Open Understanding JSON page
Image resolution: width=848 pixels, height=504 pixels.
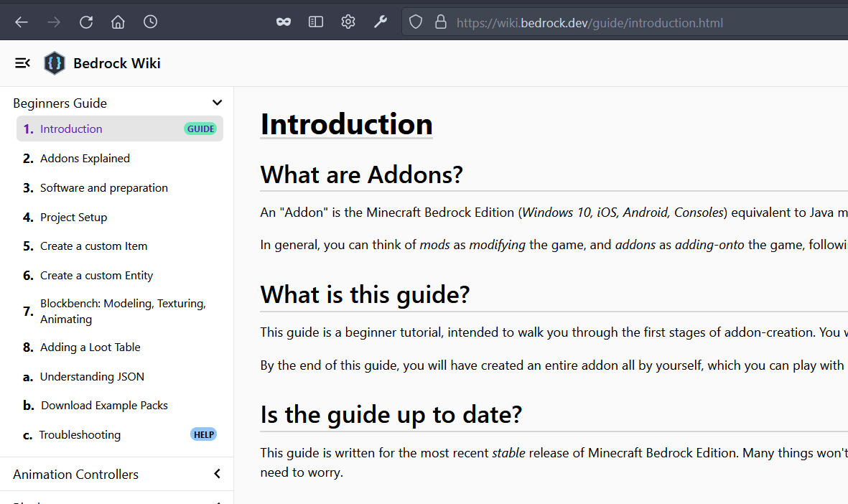(92, 376)
